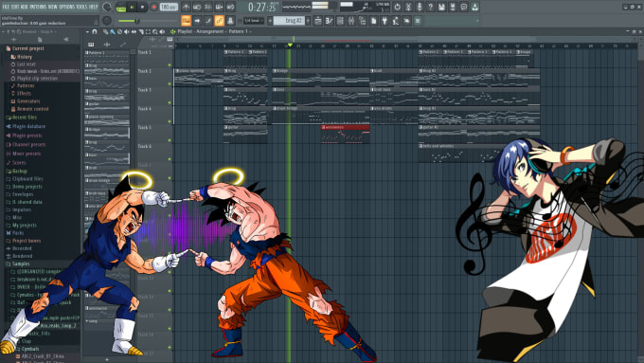
Task: Select the paint brush tool in playlist
Action: (112, 31)
